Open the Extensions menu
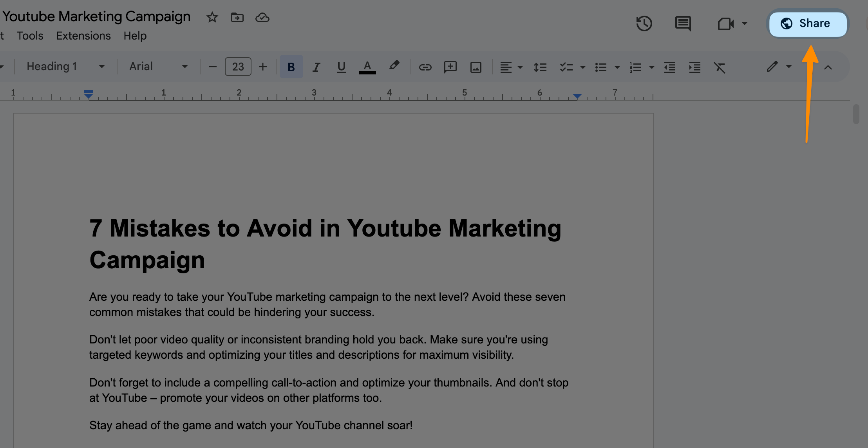This screenshot has height=448, width=868. click(x=83, y=36)
